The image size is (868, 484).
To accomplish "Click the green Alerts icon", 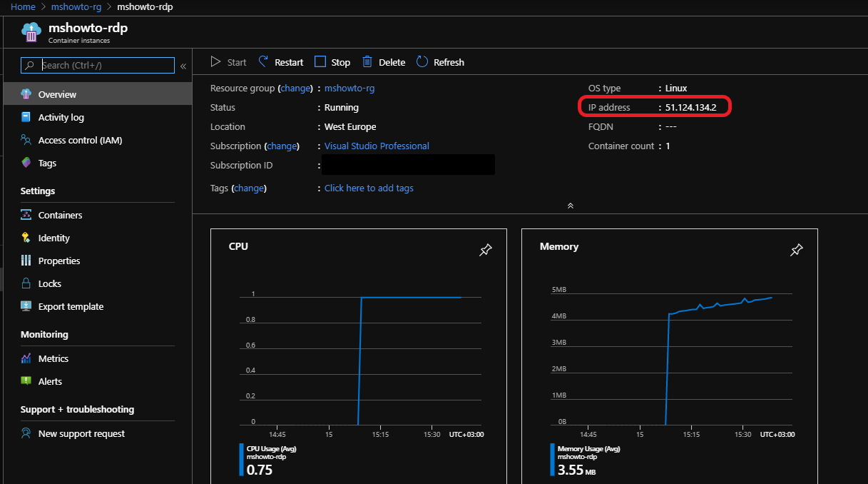I will 26,381.
